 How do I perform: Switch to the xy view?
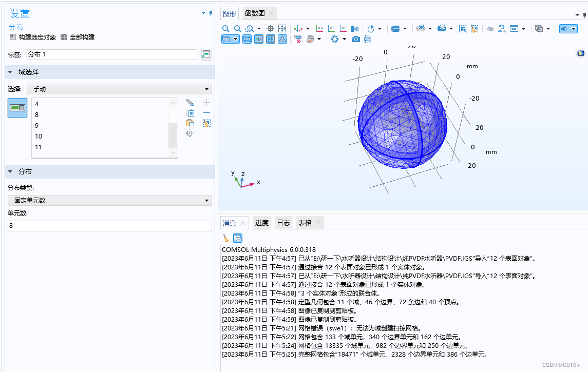point(319,28)
